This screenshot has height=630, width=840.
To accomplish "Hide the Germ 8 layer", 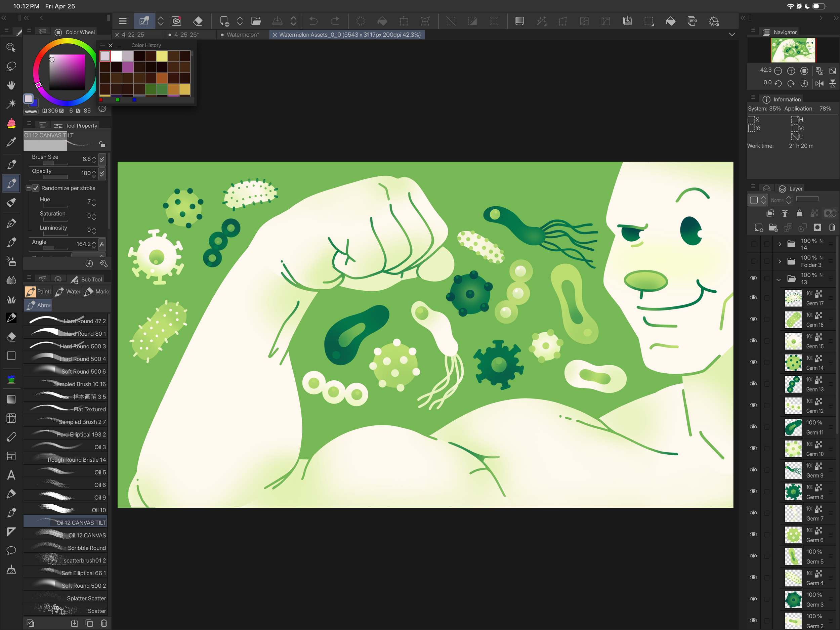I will (x=753, y=491).
